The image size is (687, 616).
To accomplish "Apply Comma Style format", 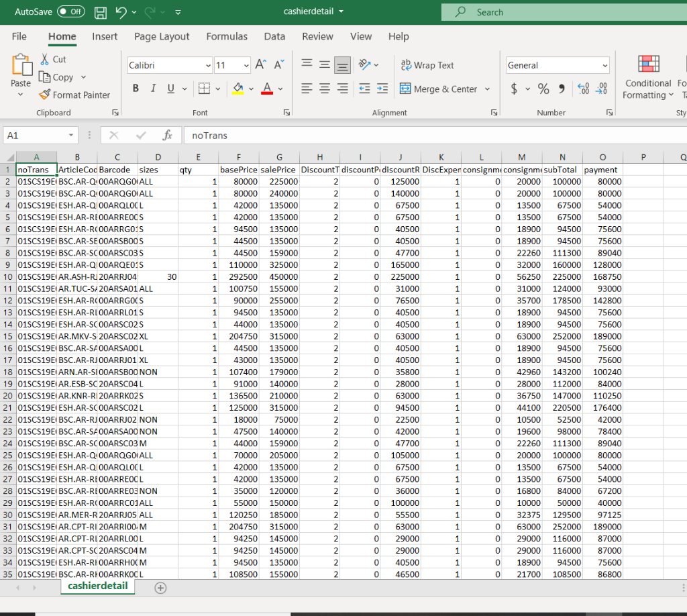I will point(562,89).
